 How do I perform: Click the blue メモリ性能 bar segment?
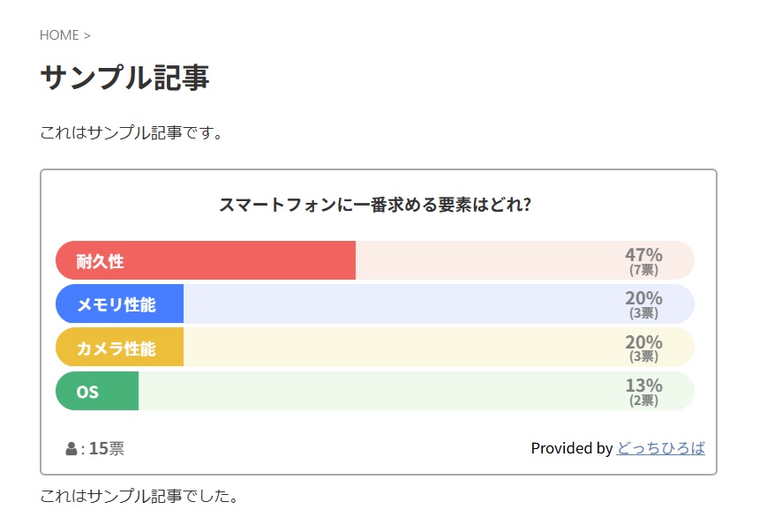click(x=119, y=303)
